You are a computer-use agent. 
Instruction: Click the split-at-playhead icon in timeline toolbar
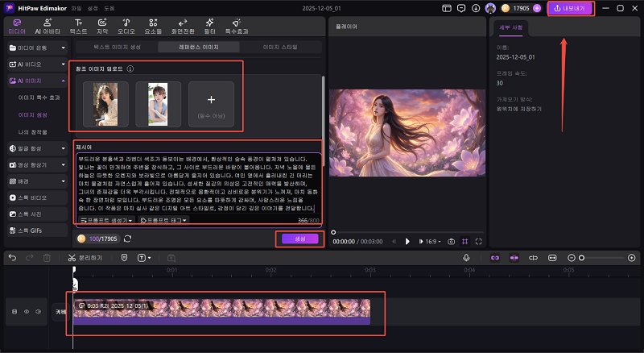click(533, 258)
